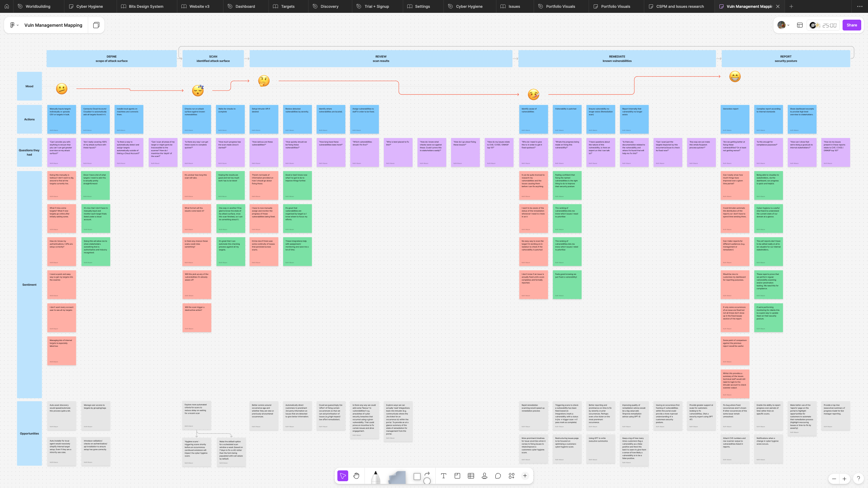Open the Stamp tool
The image size is (868, 488).
tap(485, 476)
